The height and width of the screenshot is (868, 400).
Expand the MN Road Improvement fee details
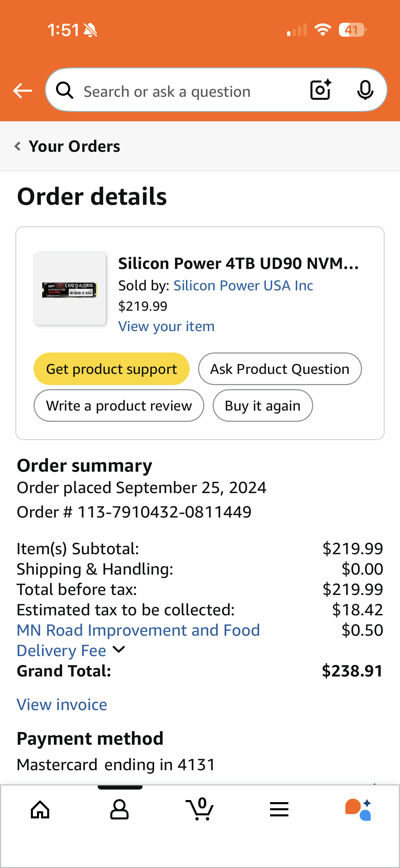[x=119, y=649]
